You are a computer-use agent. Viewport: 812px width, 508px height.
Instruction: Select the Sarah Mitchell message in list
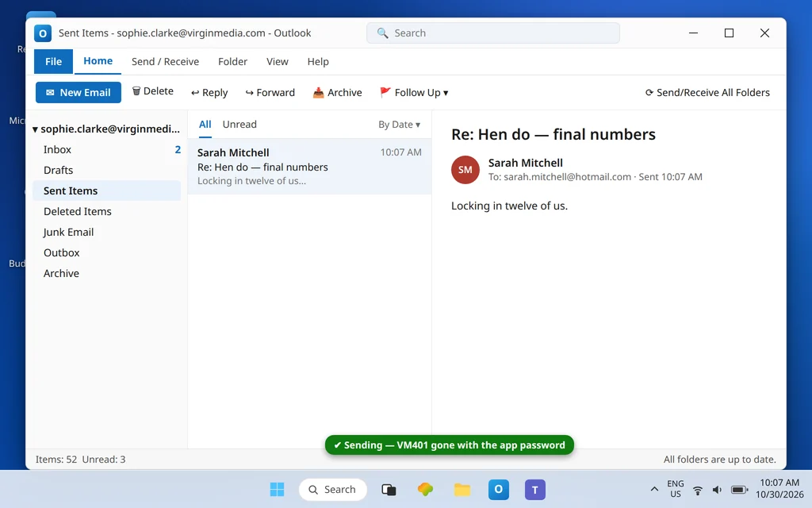click(x=310, y=167)
